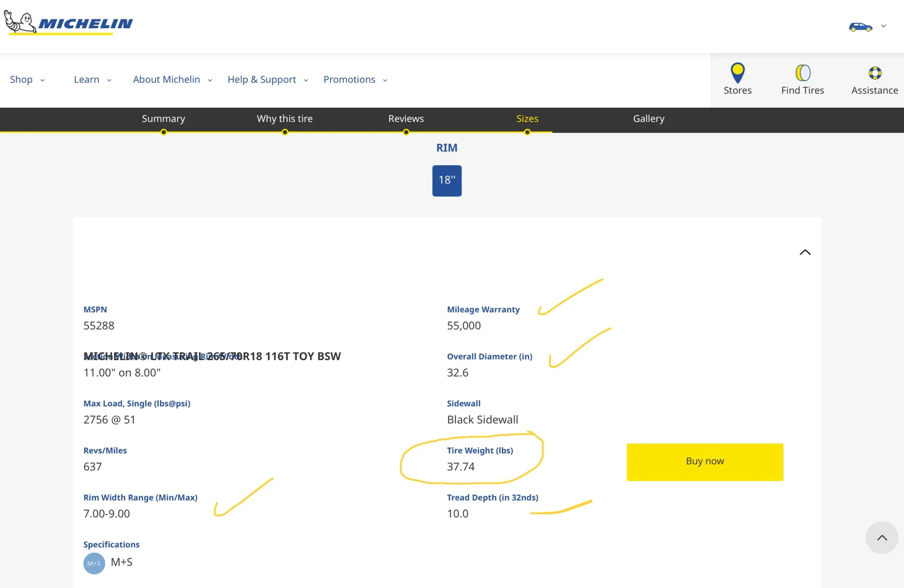Open the Gallery tab
Image resolution: width=904 pixels, height=588 pixels.
point(648,119)
